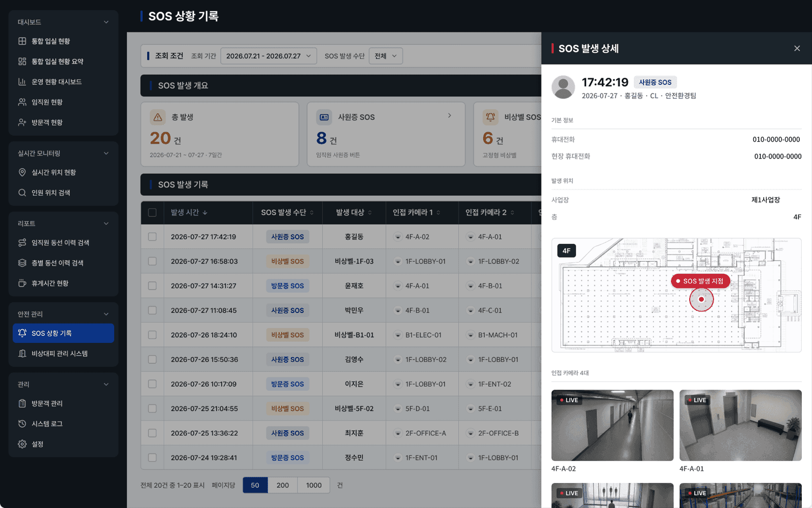Click the 4F floor plan map
812x508 pixels.
point(676,295)
